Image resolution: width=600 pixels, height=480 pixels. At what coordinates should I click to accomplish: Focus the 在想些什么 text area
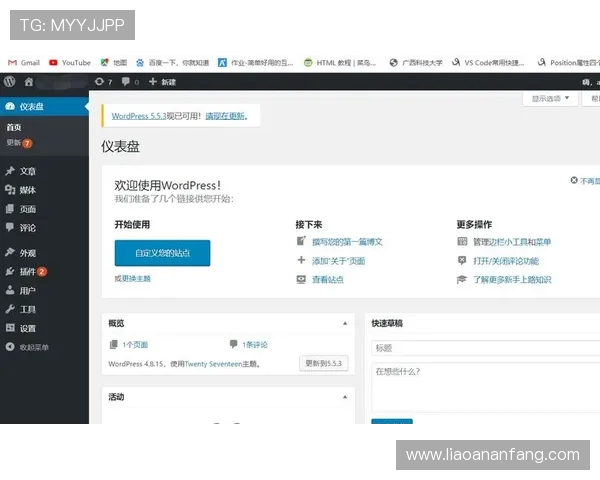(x=486, y=387)
